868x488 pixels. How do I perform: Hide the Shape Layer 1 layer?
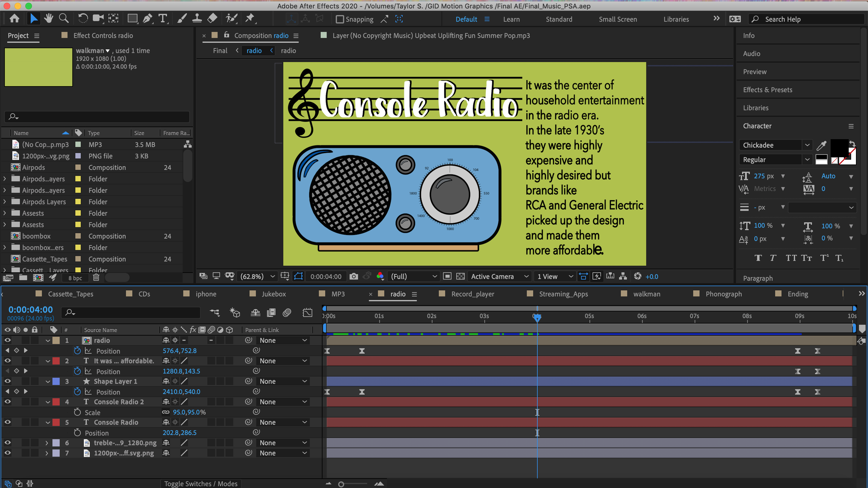[8, 381]
